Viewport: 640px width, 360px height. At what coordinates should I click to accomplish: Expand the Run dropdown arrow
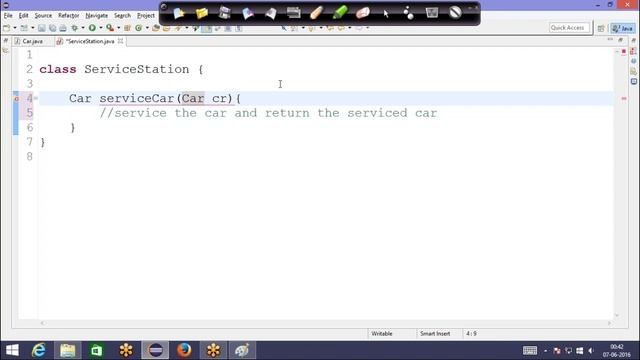[x=100, y=28]
